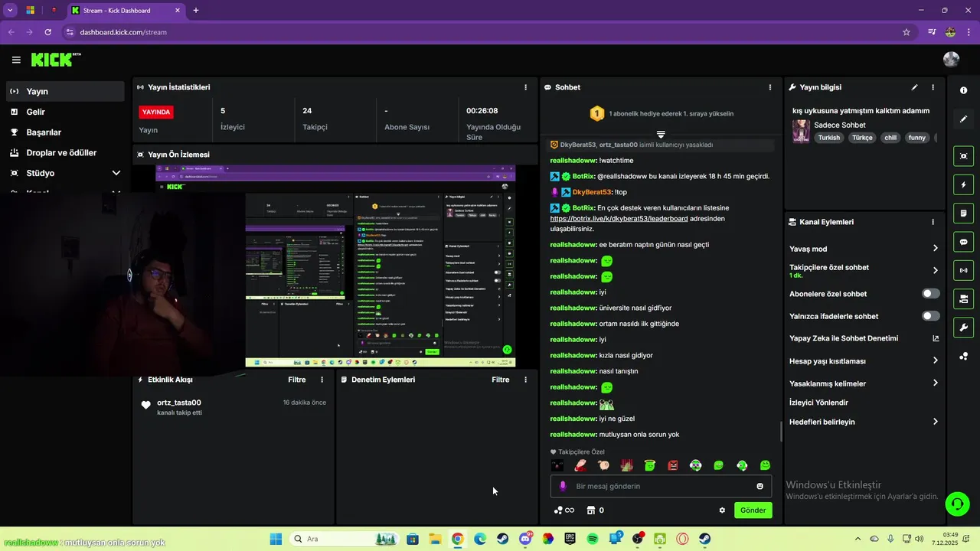The image size is (980, 551).
Task: Expand Hedefleri belirleyin settings
Action: pyautogui.click(x=935, y=422)
